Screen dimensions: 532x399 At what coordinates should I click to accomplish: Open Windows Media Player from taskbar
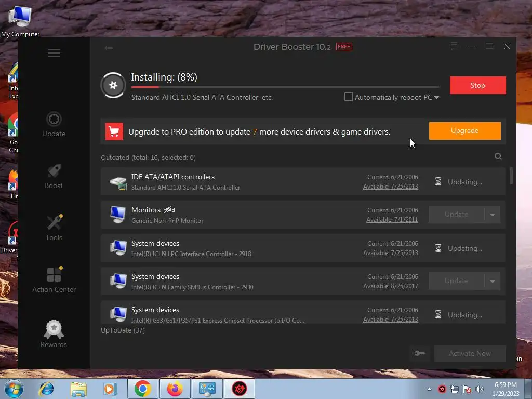click(x=109, y=389)
